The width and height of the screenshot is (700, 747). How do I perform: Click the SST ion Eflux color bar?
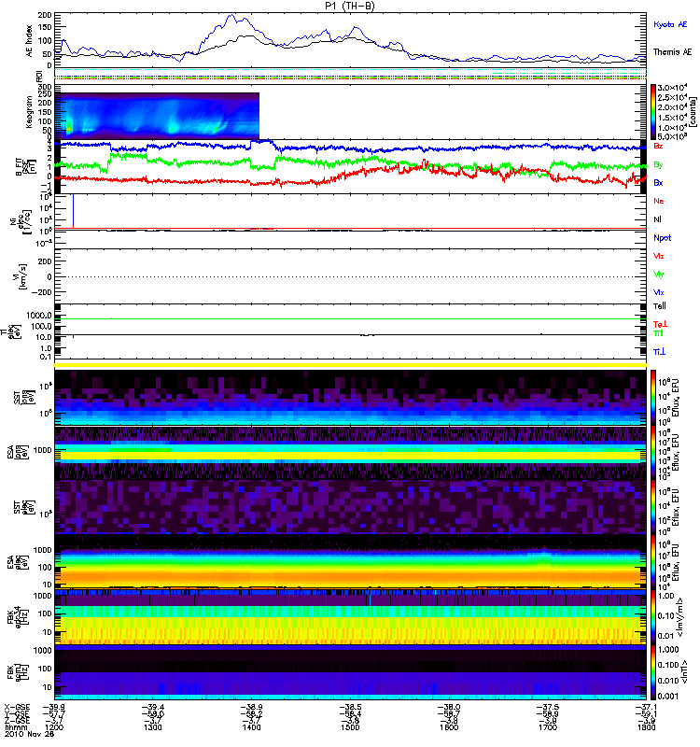pos(653,398)
